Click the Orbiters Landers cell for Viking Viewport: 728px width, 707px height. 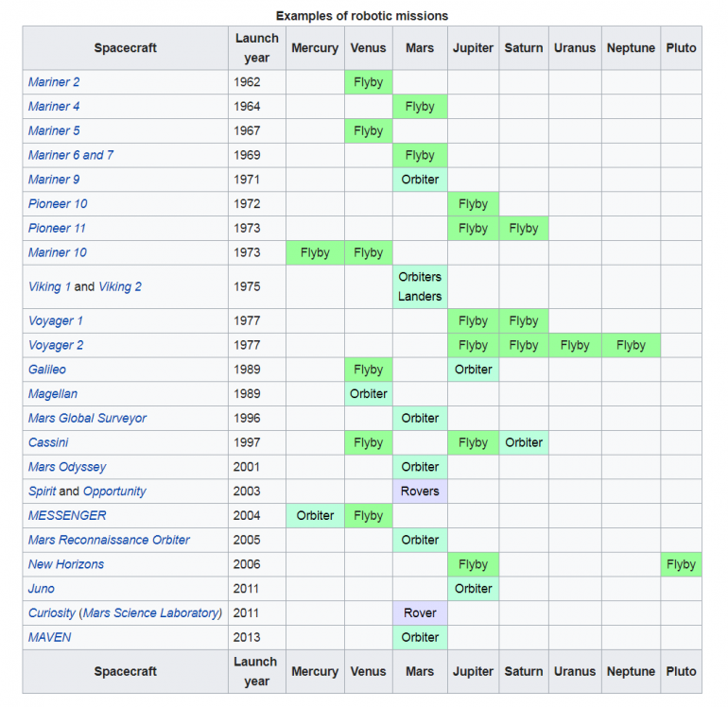420,286
